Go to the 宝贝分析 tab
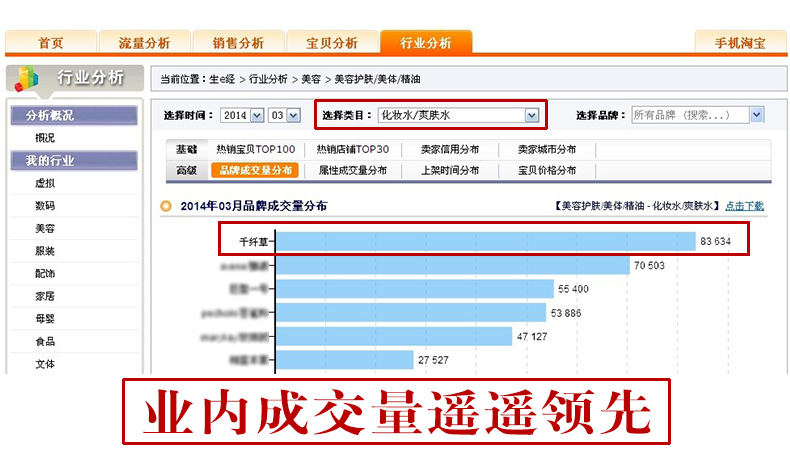The height and width of the screenshot is (451, 790). point(332,42)
